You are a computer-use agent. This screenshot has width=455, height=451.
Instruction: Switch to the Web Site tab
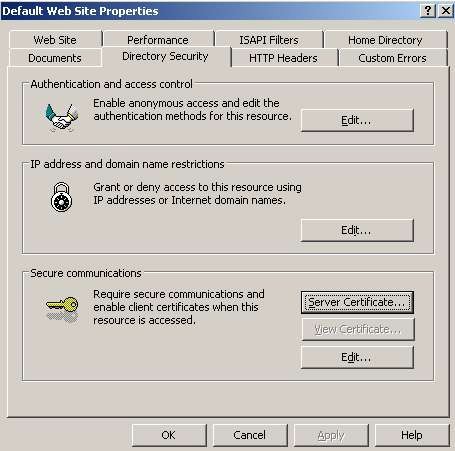55,40
